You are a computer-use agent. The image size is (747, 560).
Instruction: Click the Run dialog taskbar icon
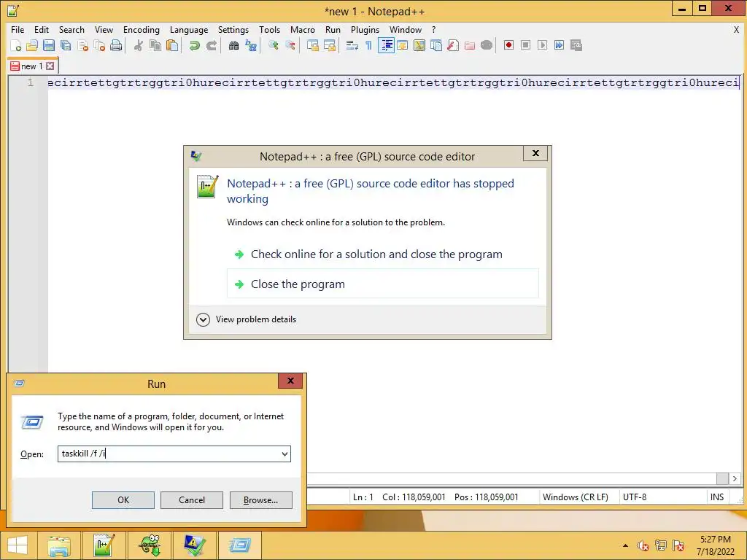tap(239, 545)
